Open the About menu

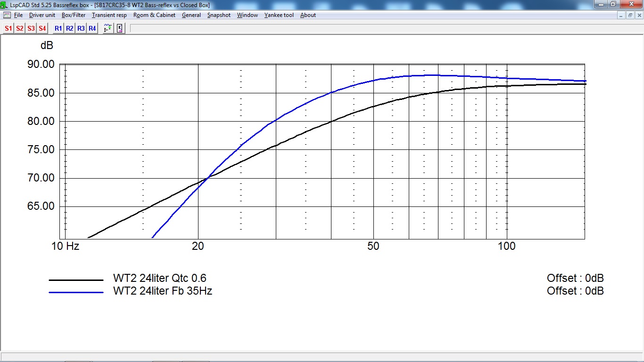click(308, 15)
